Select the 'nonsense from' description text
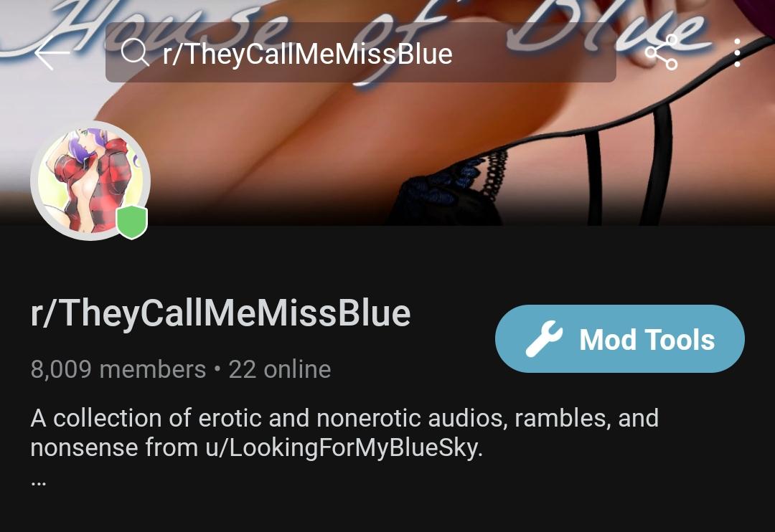 (x=114, y=448)
